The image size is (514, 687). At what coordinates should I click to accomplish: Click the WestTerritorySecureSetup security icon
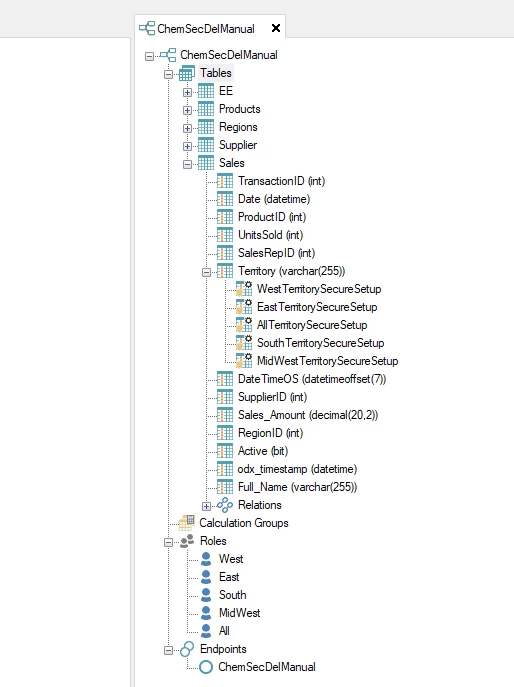click(x=244, y=289)
